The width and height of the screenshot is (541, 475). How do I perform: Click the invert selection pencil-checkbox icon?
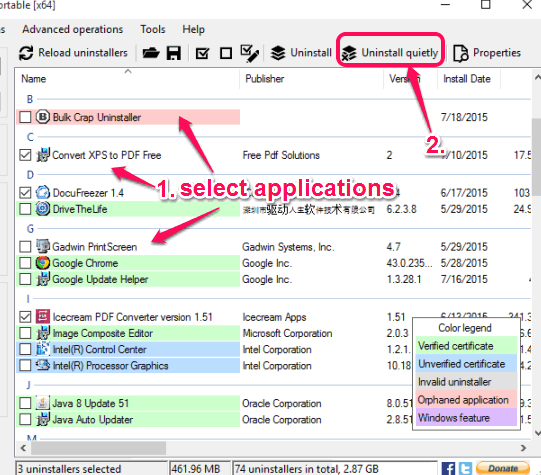250,53
